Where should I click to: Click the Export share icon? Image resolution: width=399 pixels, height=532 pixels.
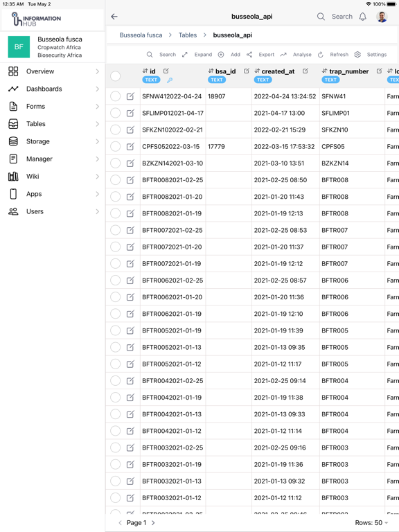click(x=249, y=55)
